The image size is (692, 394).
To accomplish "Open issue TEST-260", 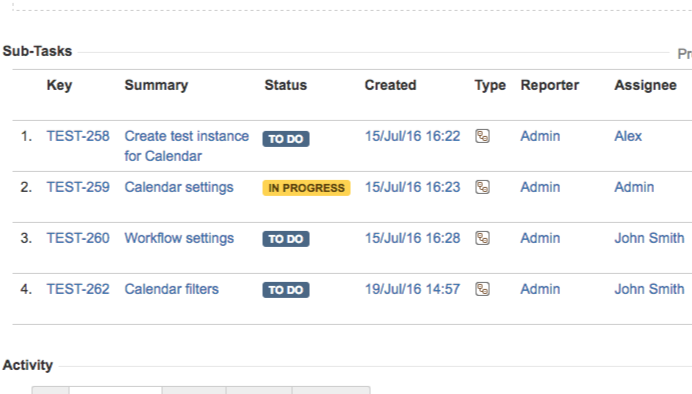I will pos(78,238).
